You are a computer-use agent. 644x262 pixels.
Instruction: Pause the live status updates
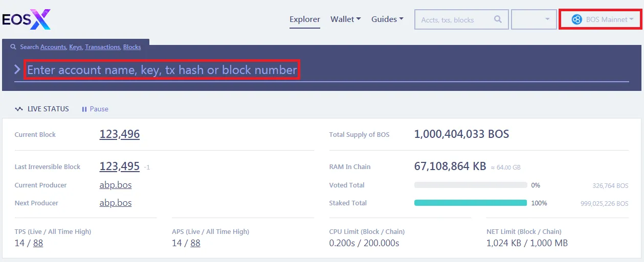(x=95, y=109)
